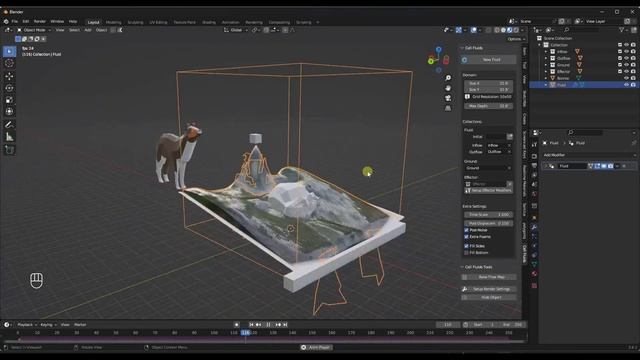Open the Object Mode dropdown

click(x=34, y=30)
